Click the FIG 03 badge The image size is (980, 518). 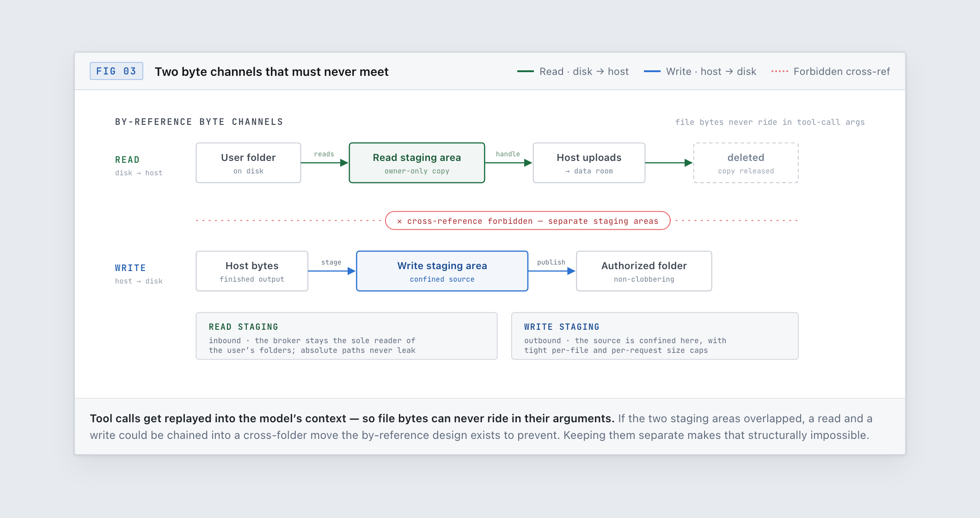click(116, 71)
